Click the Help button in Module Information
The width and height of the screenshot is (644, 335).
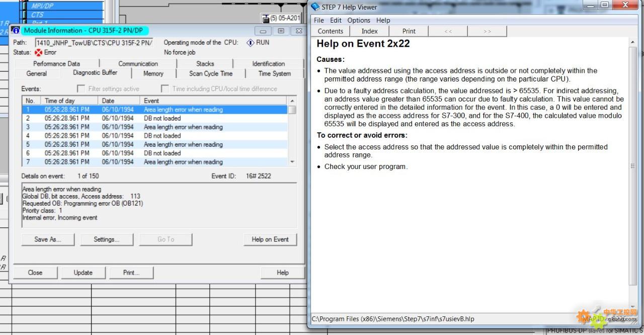(x=283, y=273)
